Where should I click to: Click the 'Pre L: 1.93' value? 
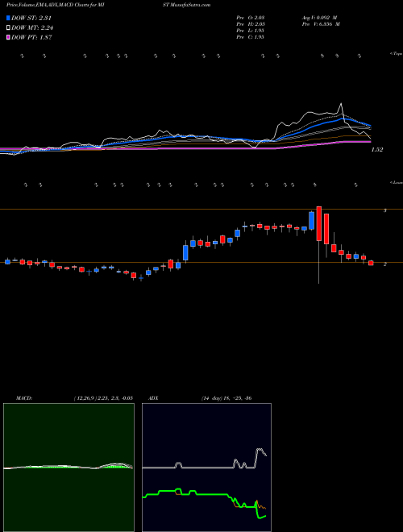click(x=251, y=31)
